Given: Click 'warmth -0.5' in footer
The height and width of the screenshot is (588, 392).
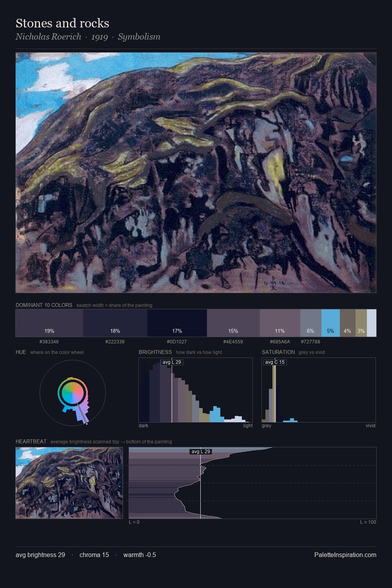Looking at the screenshot, I should [x=140, y=555].
